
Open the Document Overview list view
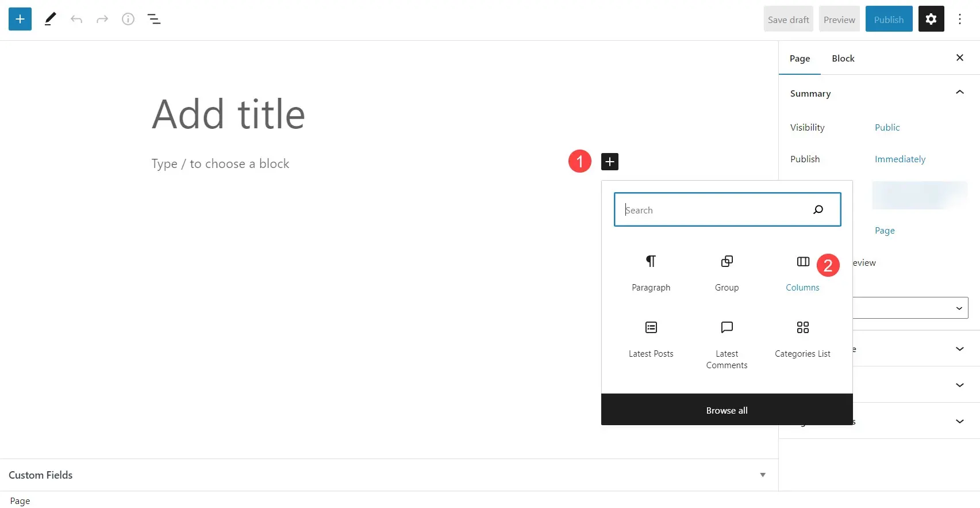[153, 18]
